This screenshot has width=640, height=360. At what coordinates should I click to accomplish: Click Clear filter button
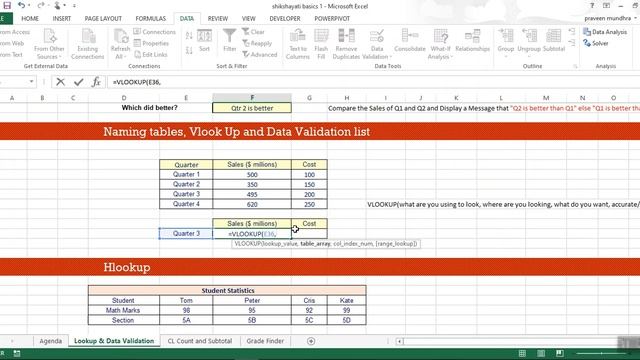click(253, 32)
